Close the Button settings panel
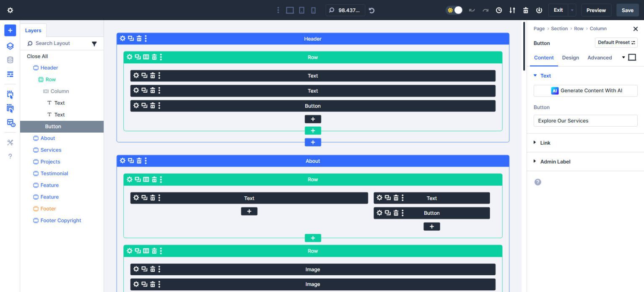 click(x=635, y=29)
